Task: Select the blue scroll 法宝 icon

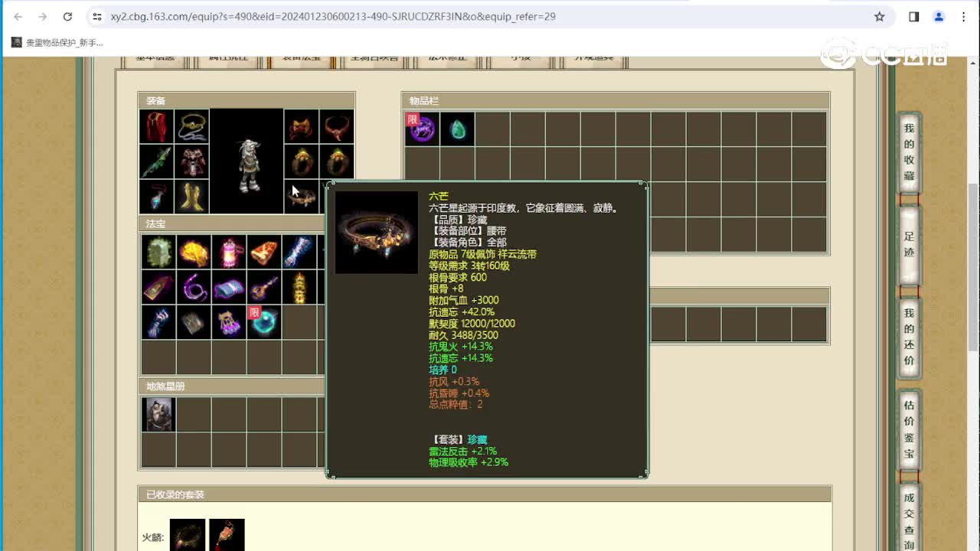Action: 229,287
